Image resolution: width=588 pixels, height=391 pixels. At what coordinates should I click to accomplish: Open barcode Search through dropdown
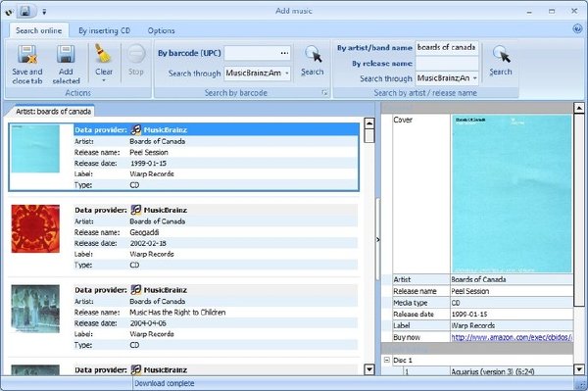tap(287, 73)
